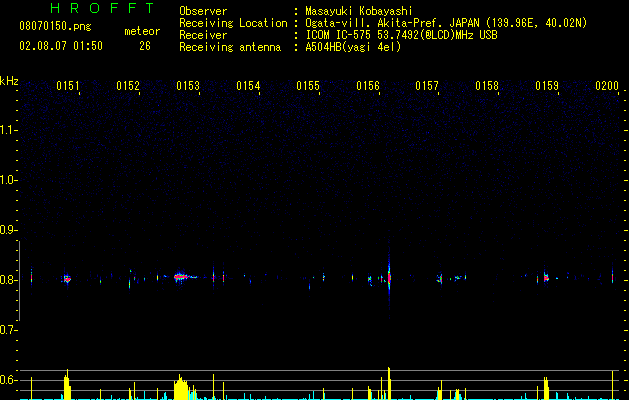This screenshot has height=400, width=629.
Task: Click the 0159 time marker
Action: click(547, 86)
